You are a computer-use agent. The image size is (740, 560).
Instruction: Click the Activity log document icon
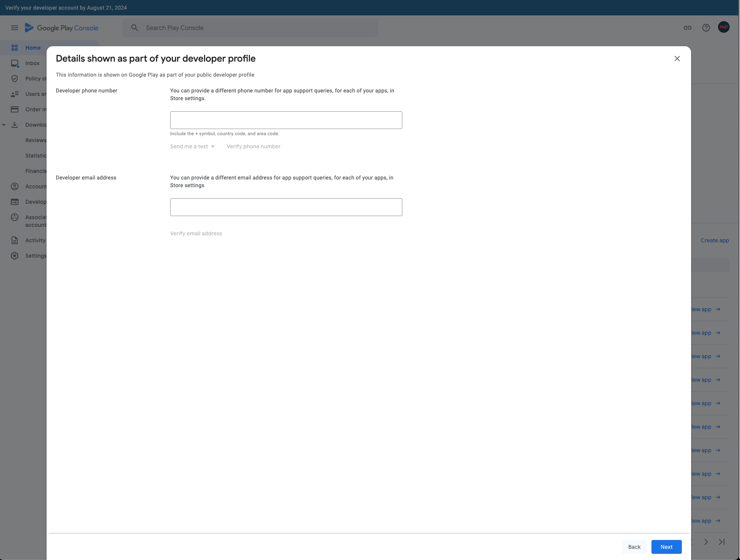click(x=15, y=240)
